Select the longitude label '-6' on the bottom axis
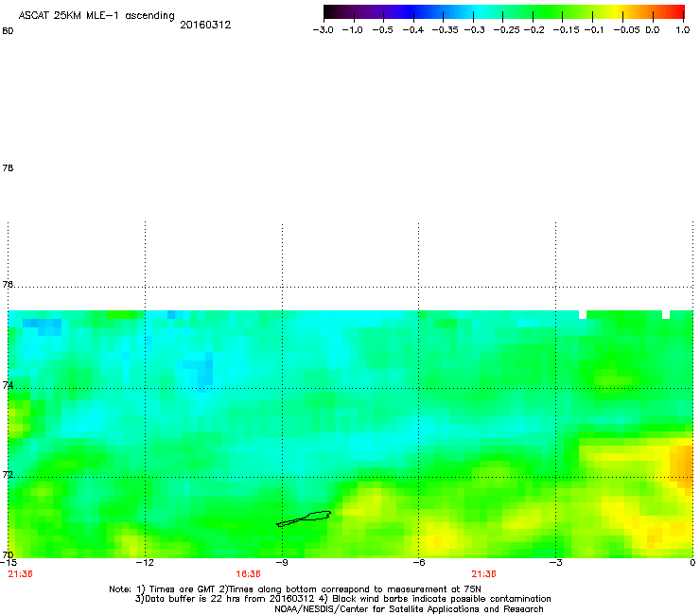Screen dimensions: 700x615 point(419,563)
